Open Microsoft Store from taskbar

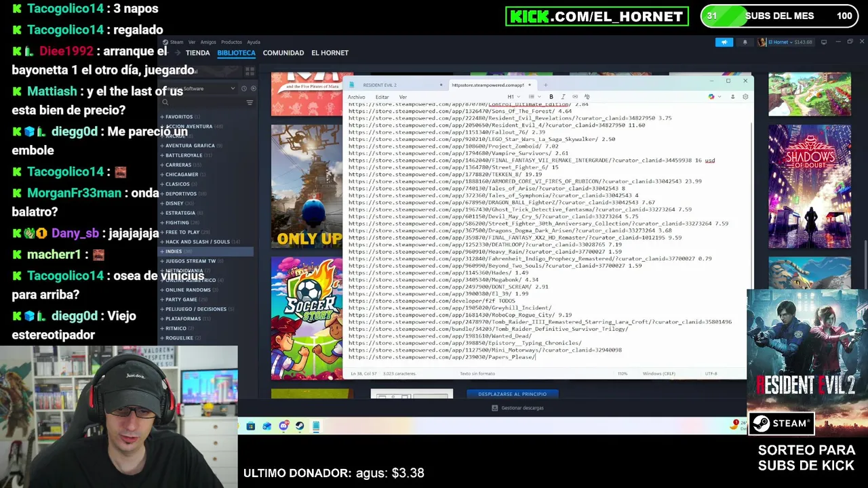[x=250, y=426]
